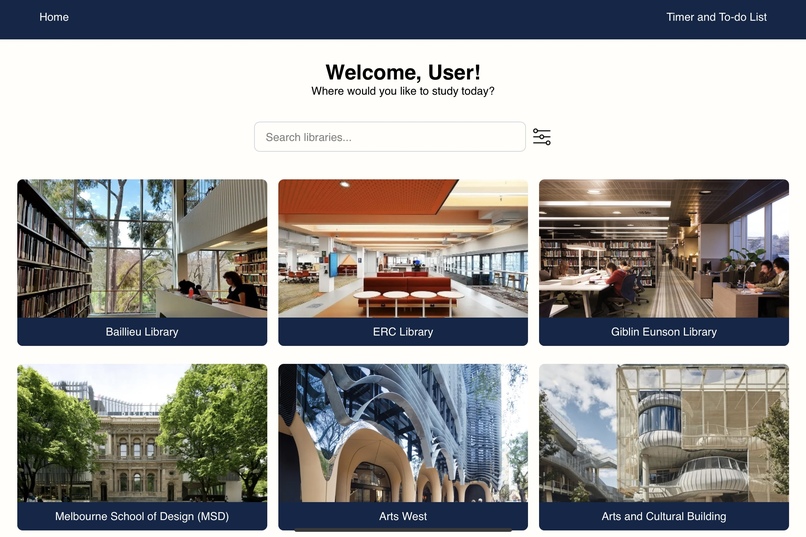Open Timer and To-do List page
The image size is (806, 537).
716,17
